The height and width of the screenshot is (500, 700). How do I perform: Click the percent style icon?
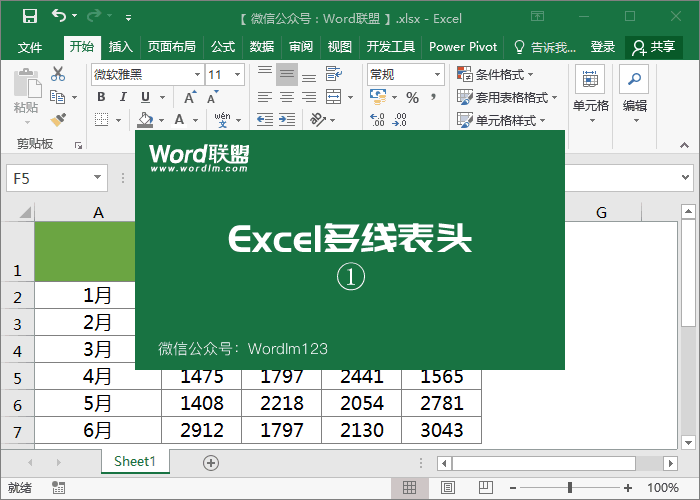[x=412, y=97]
